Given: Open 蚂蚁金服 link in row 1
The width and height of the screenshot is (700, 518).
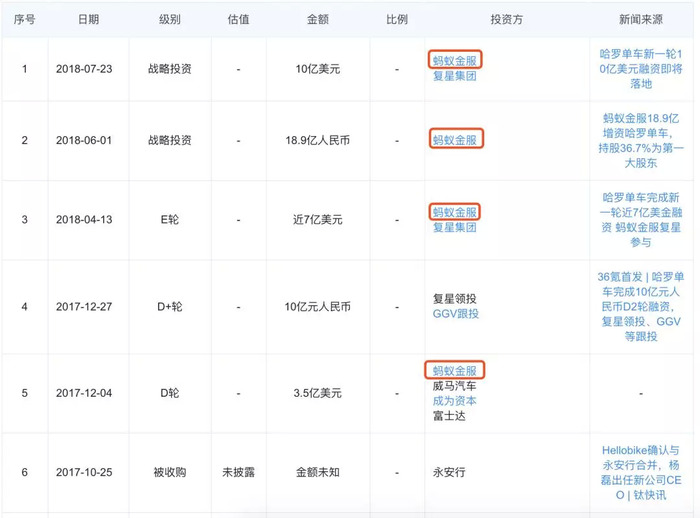Looking at the screenshot, I should coord(454,61).
